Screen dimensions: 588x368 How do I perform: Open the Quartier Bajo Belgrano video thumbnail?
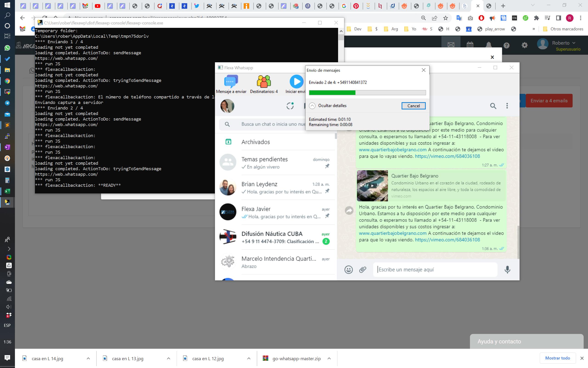click(372, 186)
